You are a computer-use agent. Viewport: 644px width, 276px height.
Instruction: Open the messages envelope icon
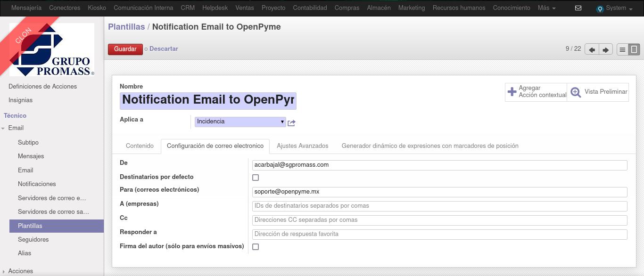tap(578, 8)
